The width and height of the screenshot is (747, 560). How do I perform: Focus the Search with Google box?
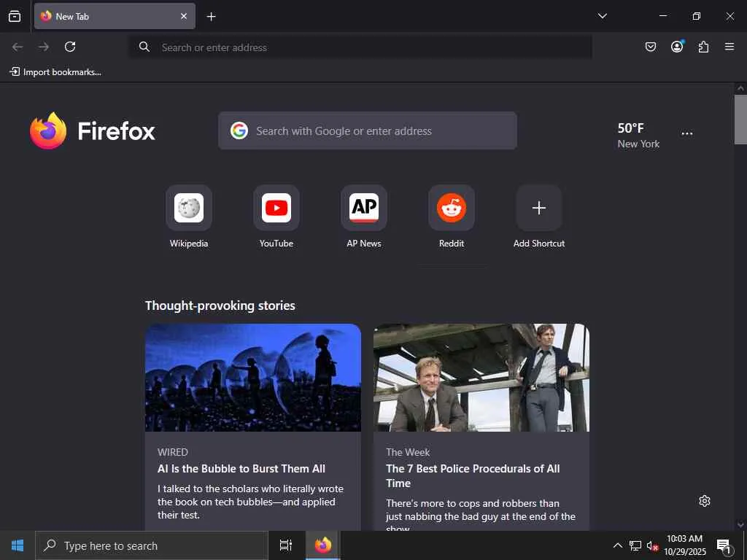[x=368, y=131]
